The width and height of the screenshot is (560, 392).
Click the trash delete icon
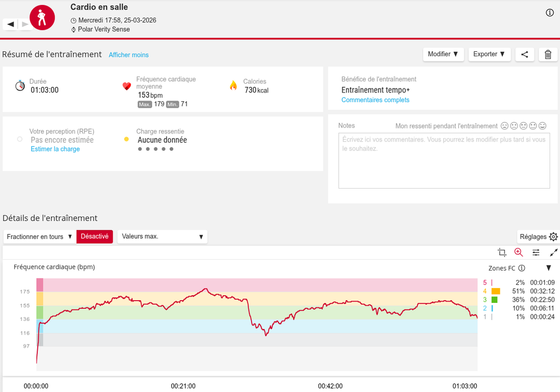pos(548,54)
